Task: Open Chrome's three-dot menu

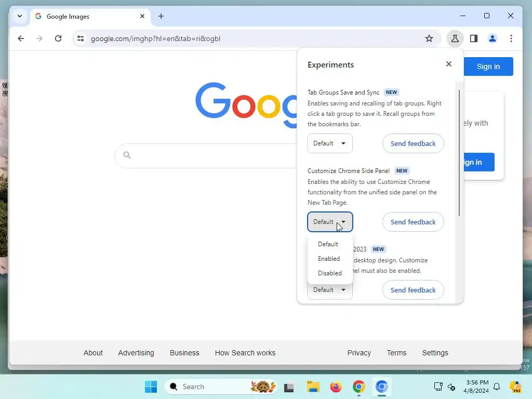Action: 511,38
